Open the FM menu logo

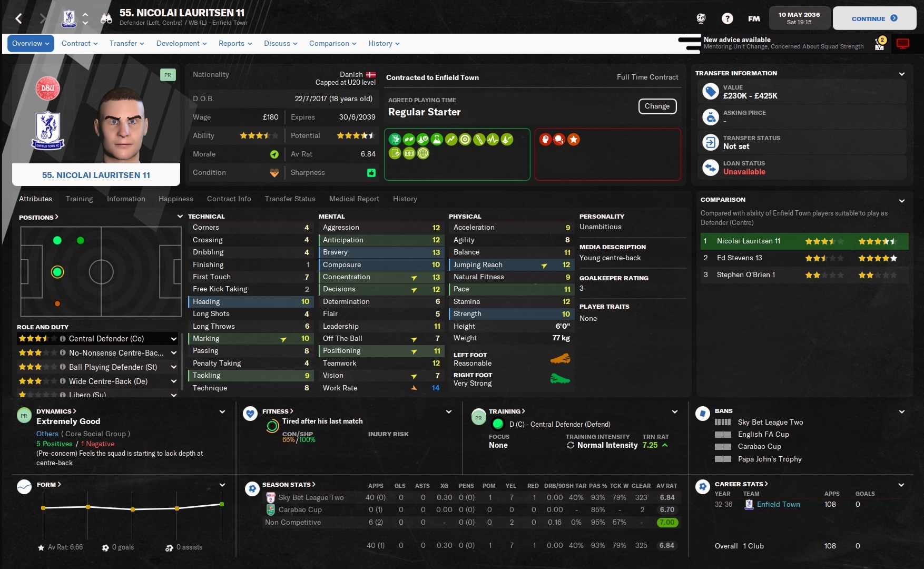[754, 18]
